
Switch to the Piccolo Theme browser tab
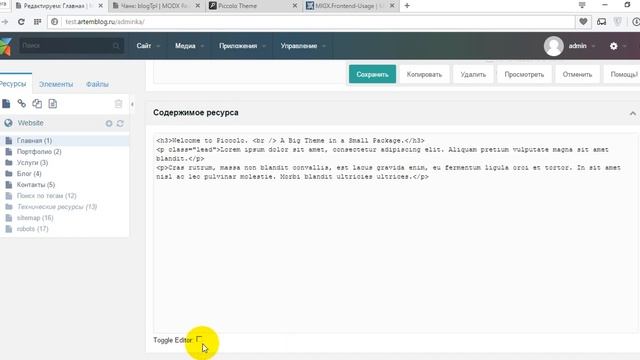[x=253, y=6]
